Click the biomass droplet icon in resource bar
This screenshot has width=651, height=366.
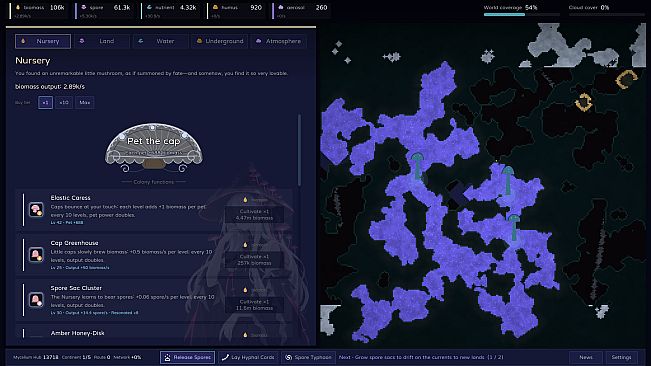[17, 7]
